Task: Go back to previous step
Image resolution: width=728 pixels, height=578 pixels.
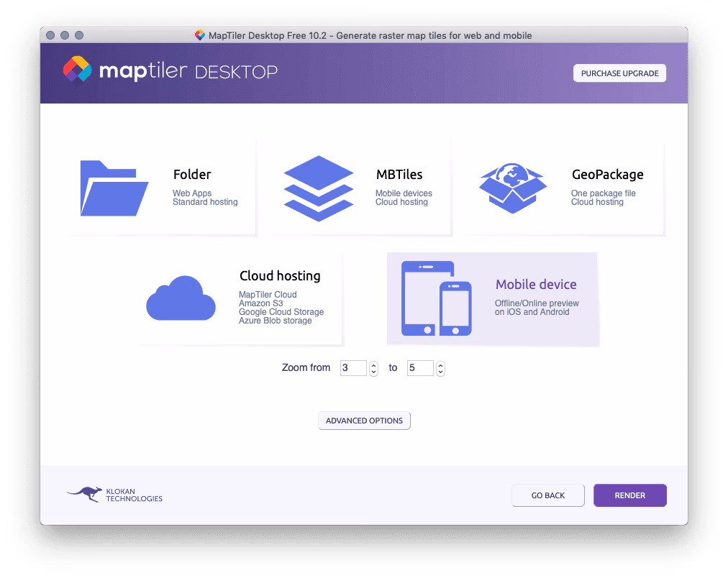Action: [548, 495]
